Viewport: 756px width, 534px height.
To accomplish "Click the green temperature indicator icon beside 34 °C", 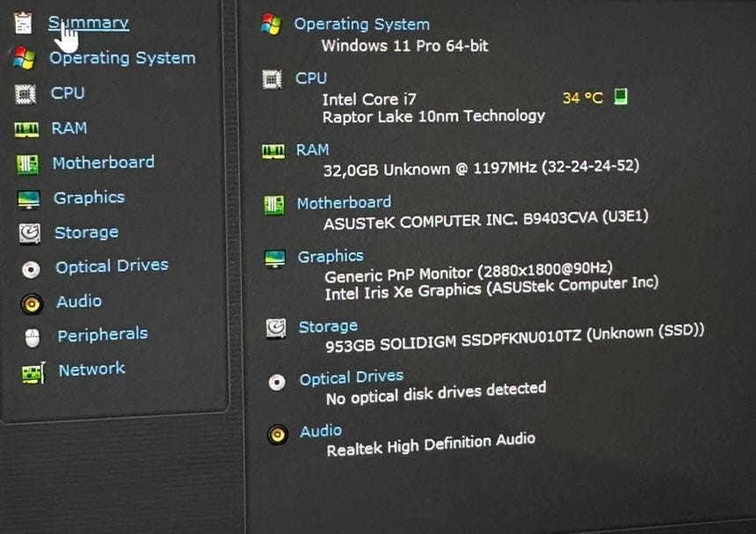I will (621, 96).
